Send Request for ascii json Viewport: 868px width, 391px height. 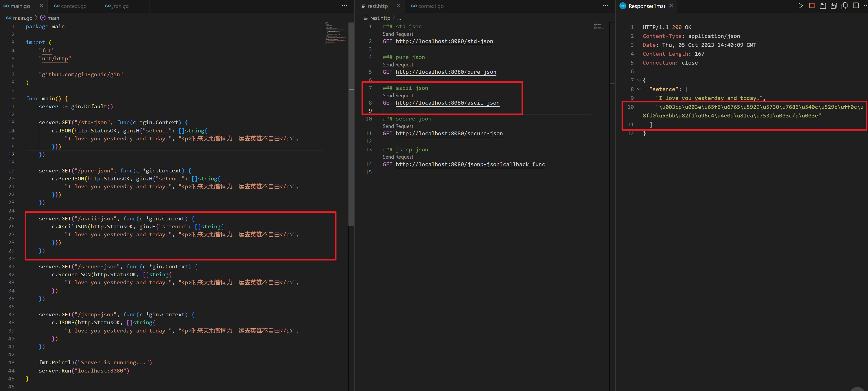[x=398, y=95]
